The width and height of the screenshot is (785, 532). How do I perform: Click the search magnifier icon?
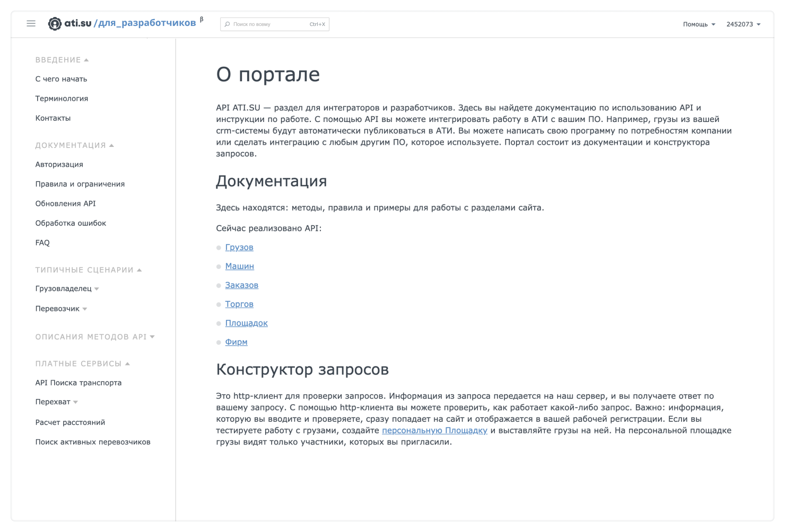pos(228,24)
